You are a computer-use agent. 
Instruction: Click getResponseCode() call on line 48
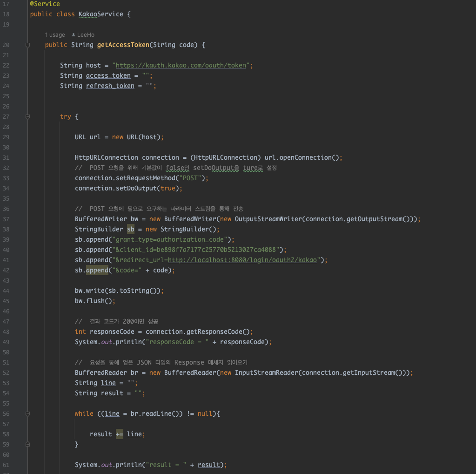click(218, 332)
